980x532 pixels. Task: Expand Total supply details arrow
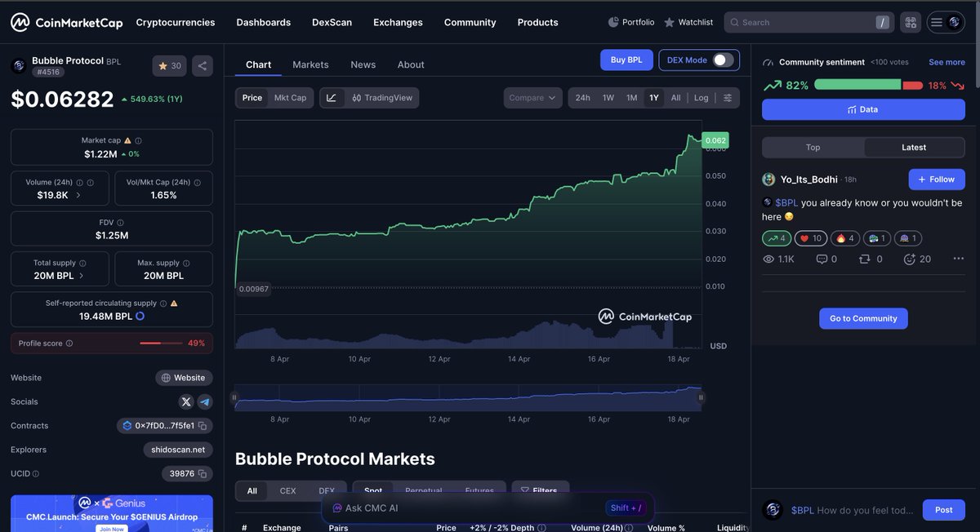pos(82,276)
